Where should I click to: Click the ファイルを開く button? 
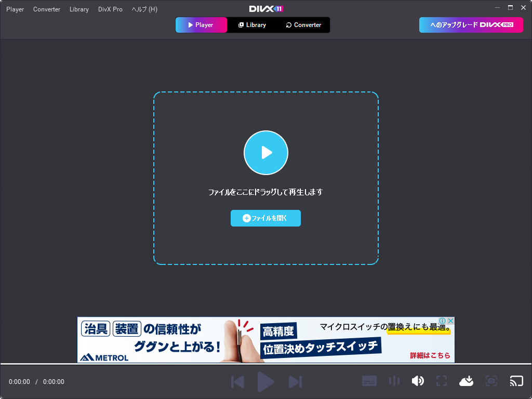pyautogui.click(x=265, y=218)
